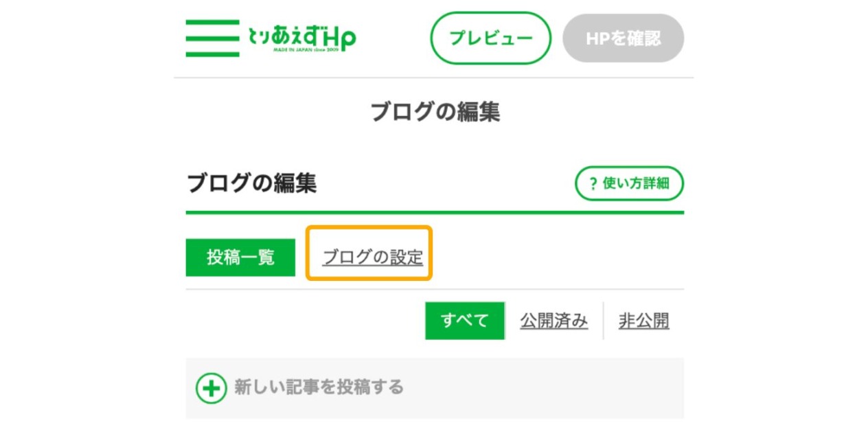Click the green plus circle icon
Image resolution: width=868 pixels, height=434 pixels.
coord(211,388)
